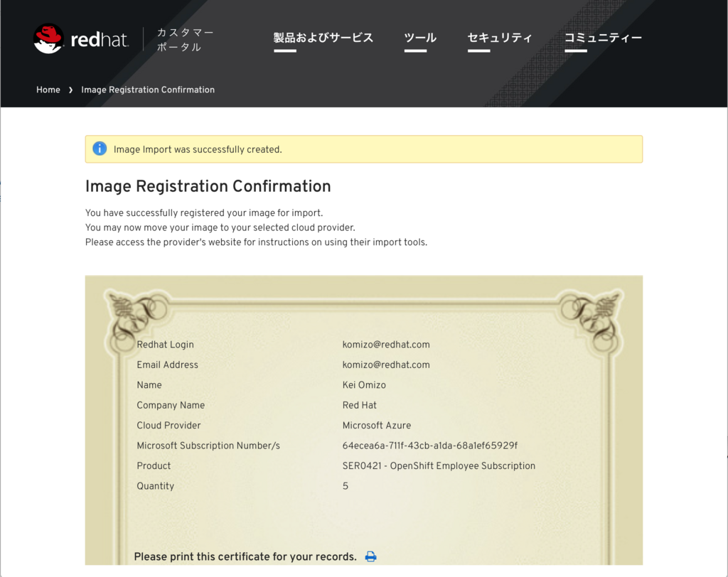Click the name Kei Omizo
The width and height of the screenshot is (728, 577).
click(x=364, y=385)
